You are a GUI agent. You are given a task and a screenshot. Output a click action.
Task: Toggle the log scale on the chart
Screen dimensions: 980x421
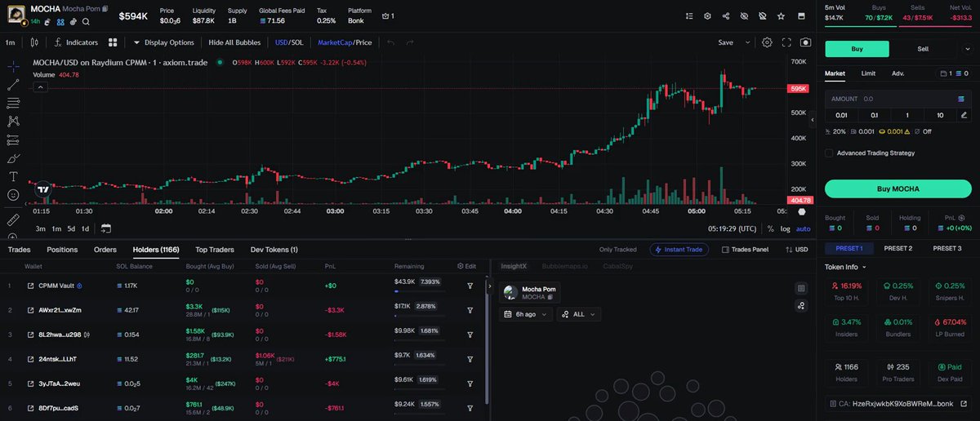(x=785, y=228)
